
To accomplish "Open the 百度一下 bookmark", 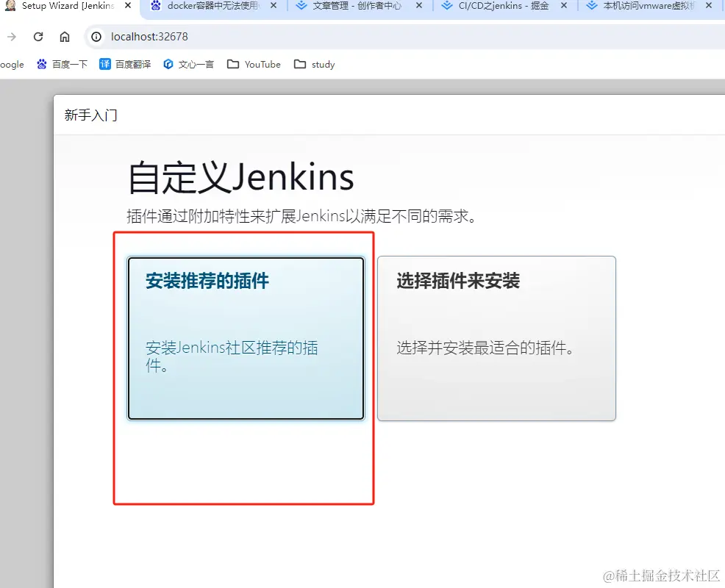I will pos(62,64).
